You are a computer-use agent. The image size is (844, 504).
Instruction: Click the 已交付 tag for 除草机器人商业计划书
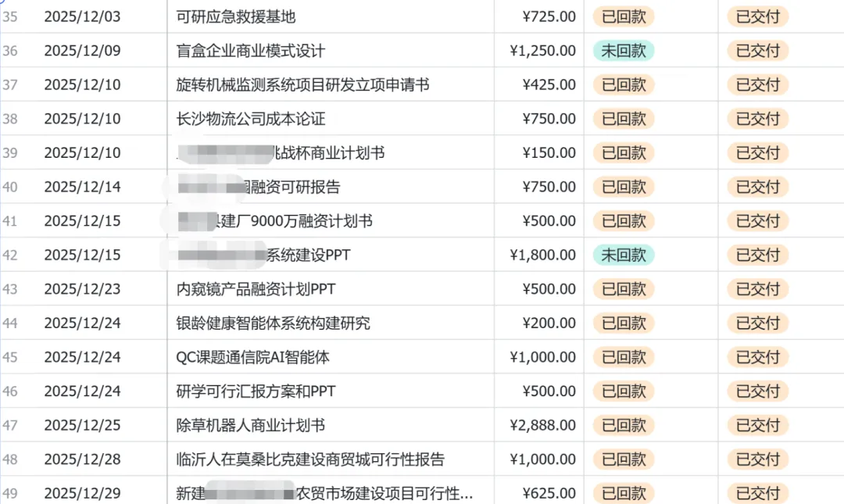(x=757, y=425)
